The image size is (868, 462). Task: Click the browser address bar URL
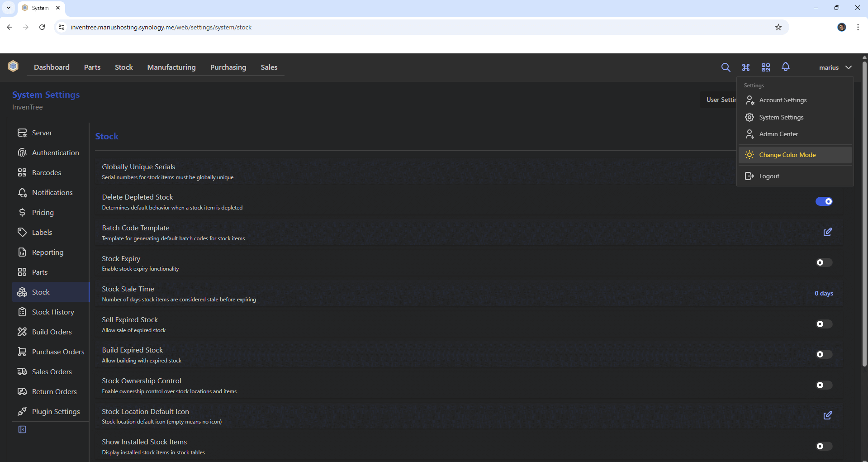(161, 27)
